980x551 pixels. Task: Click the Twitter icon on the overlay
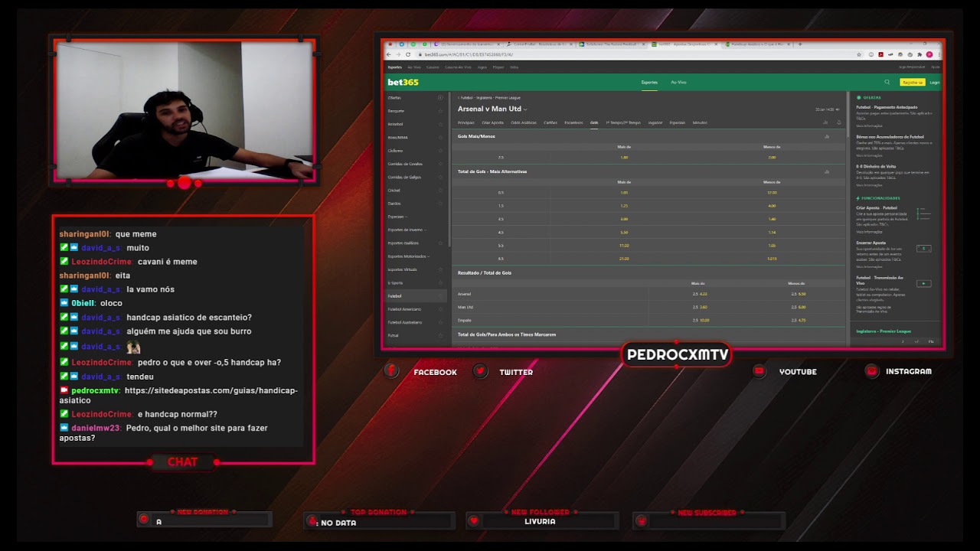480,371
